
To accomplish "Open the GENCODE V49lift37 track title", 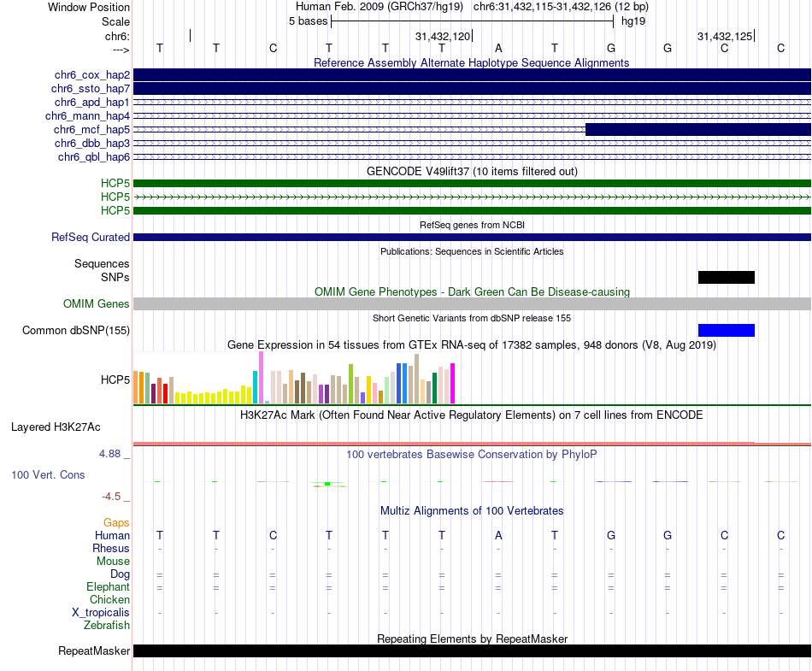I will tap(472, 171).
